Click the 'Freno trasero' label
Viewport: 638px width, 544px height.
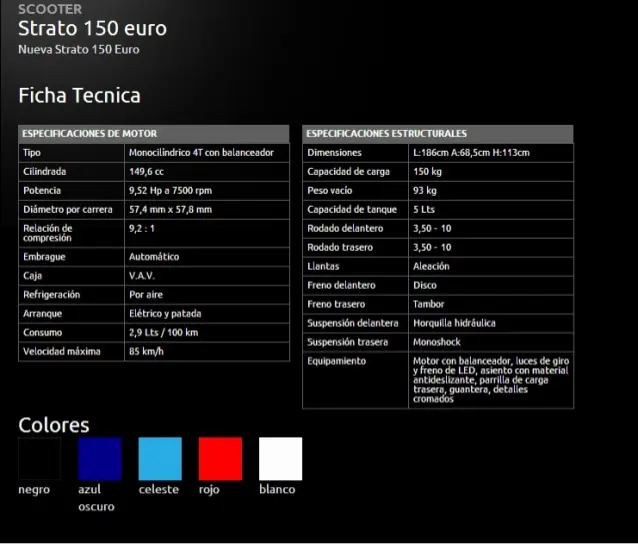pos(336,304)
